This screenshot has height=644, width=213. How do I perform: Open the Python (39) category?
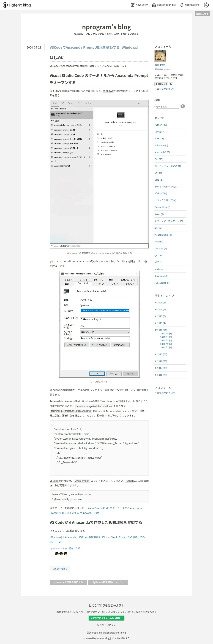[x=161, y=125]
